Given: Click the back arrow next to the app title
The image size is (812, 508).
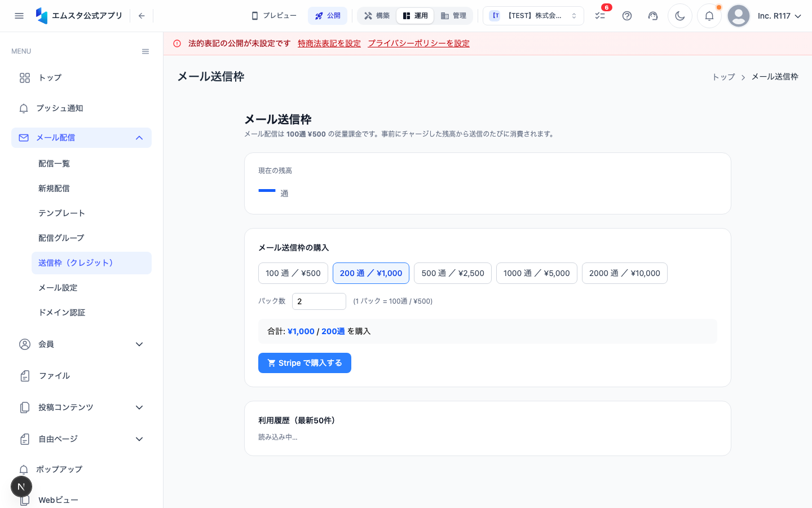Looking at the screenshot, I should tap(142, 16).
